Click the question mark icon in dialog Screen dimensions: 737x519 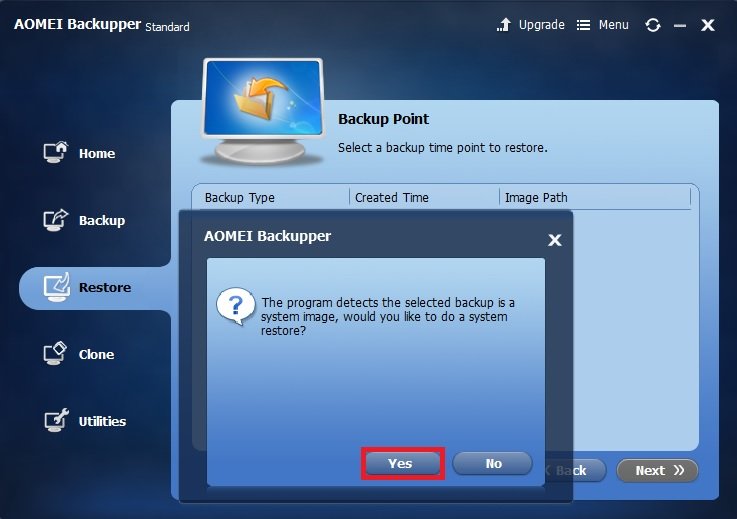point(235,306)
